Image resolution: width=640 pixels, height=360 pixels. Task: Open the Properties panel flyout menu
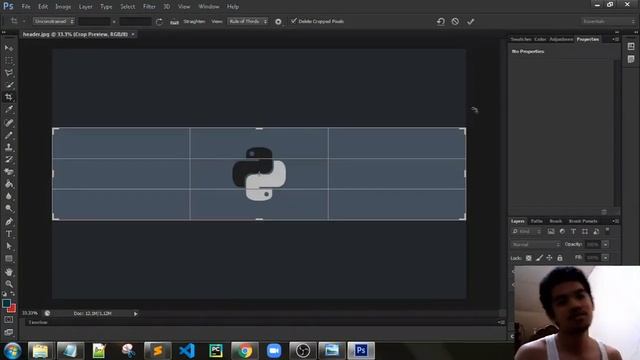pyautogui.click(x=615, y=39)
